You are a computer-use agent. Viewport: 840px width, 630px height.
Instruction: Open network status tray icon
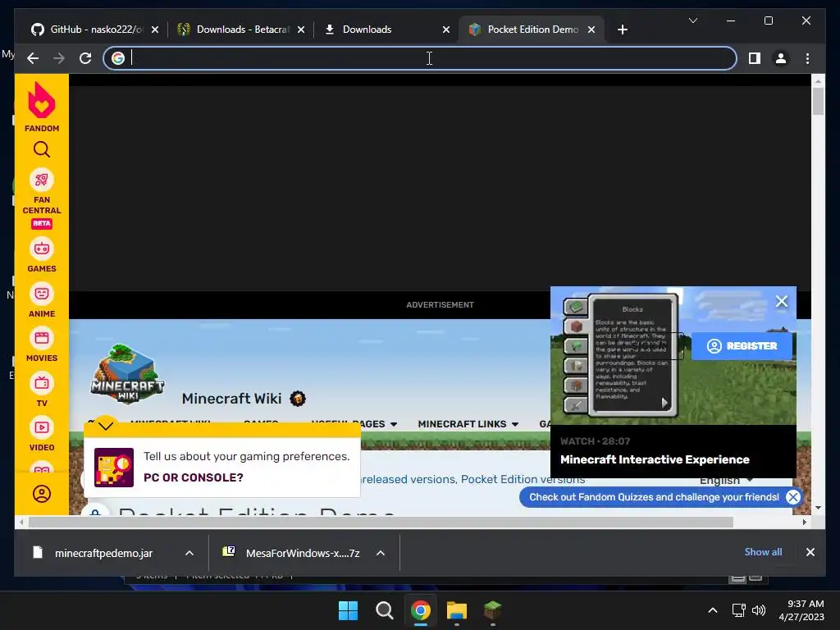point(739,610)
